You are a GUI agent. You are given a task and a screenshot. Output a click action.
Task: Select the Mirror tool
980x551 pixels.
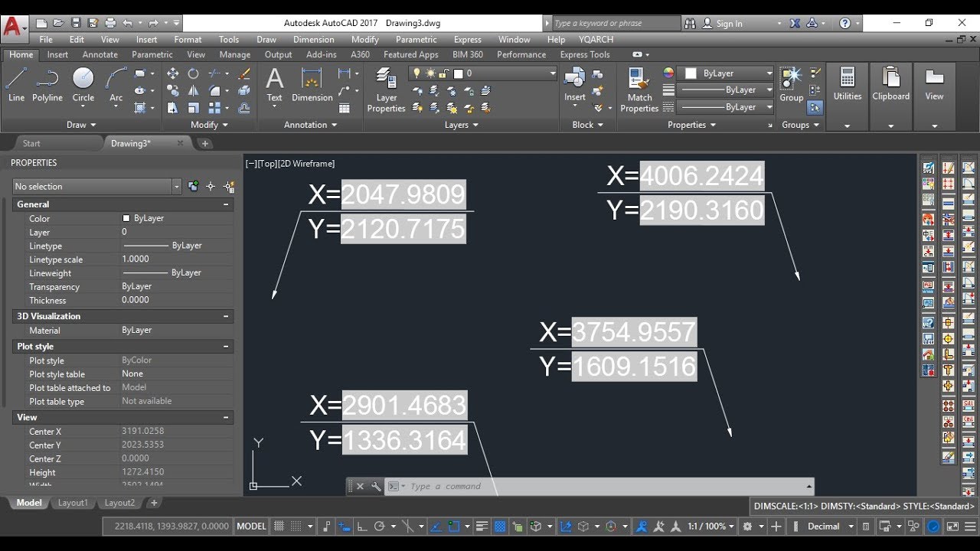194,91
